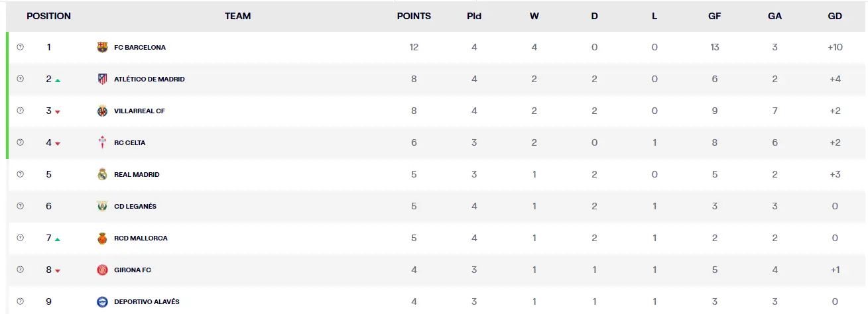Click the Atlético de Madrid crest icon

[x=102, y=79]
